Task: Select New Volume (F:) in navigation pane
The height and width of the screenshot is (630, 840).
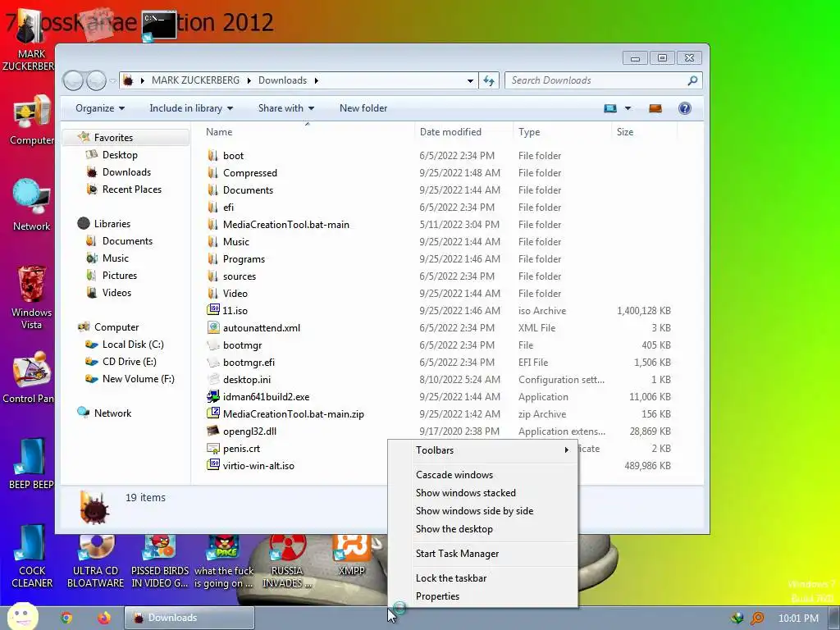Action: click(x=138, y=379)
